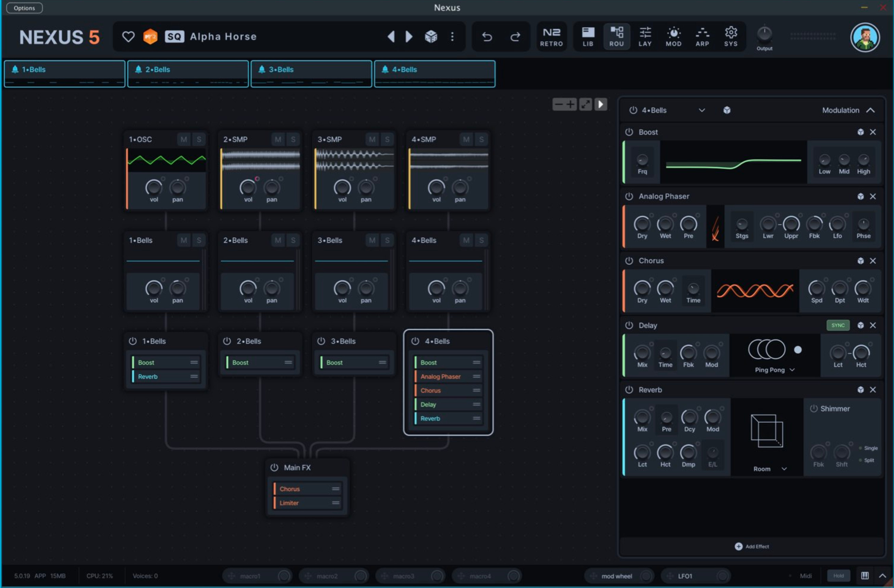Go to the next preset arrow
894x588 pixels.
409,37
